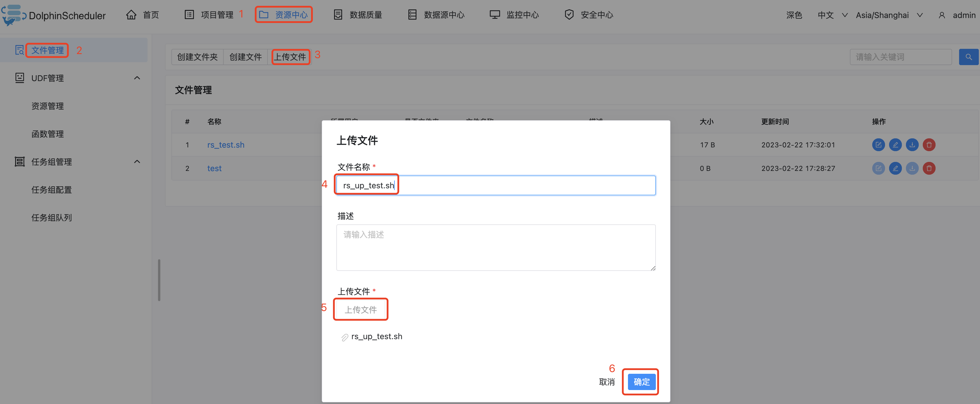Click 取消 to cancel upload dialog

(x=606, y=382)
